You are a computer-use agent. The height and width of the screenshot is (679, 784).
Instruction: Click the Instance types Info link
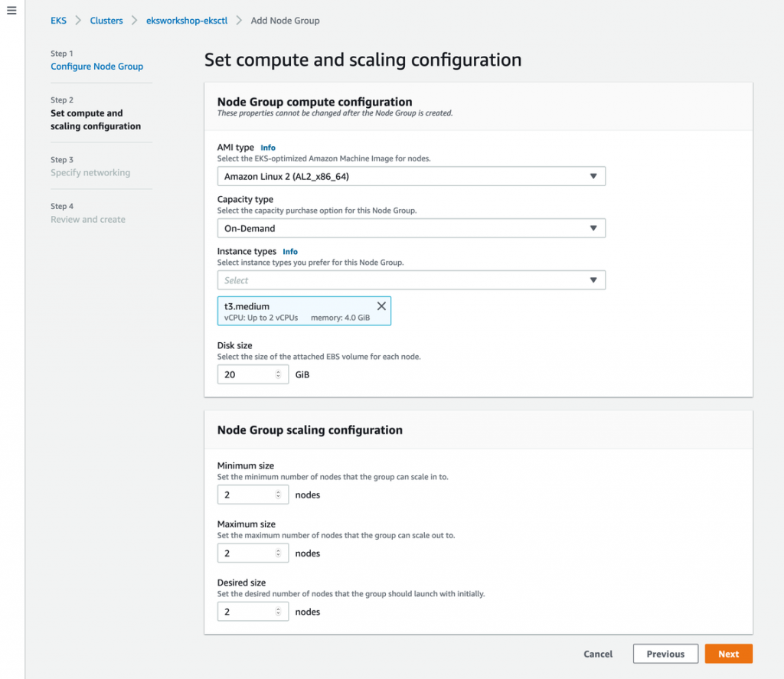[x=290, y=252]
